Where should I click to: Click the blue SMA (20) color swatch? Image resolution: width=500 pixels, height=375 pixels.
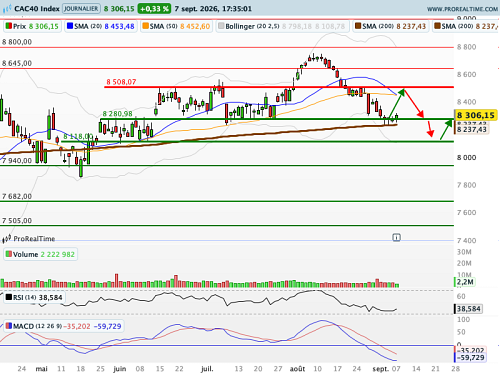[70, 26]
